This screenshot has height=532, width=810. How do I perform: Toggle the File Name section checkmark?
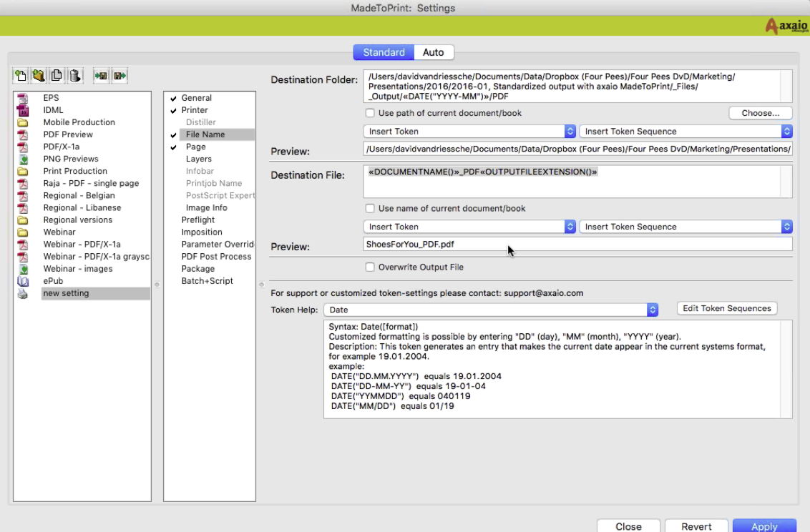(x=174, y=134)
